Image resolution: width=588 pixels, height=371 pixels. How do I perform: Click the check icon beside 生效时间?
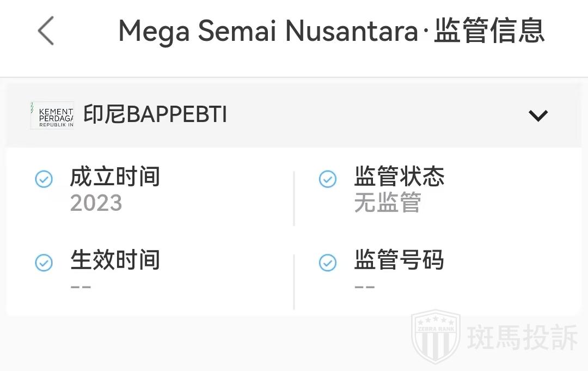click(x=44, y=263)
